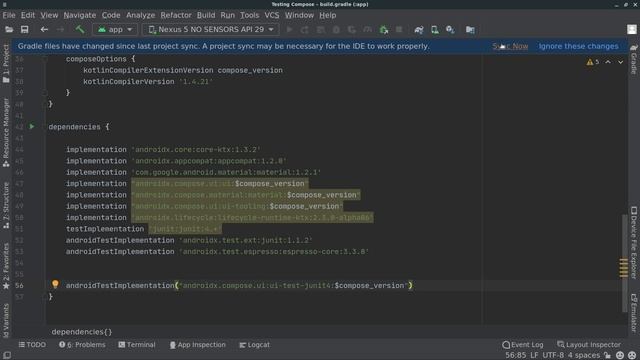Click the AVD Manager icon

click(435, 29)
